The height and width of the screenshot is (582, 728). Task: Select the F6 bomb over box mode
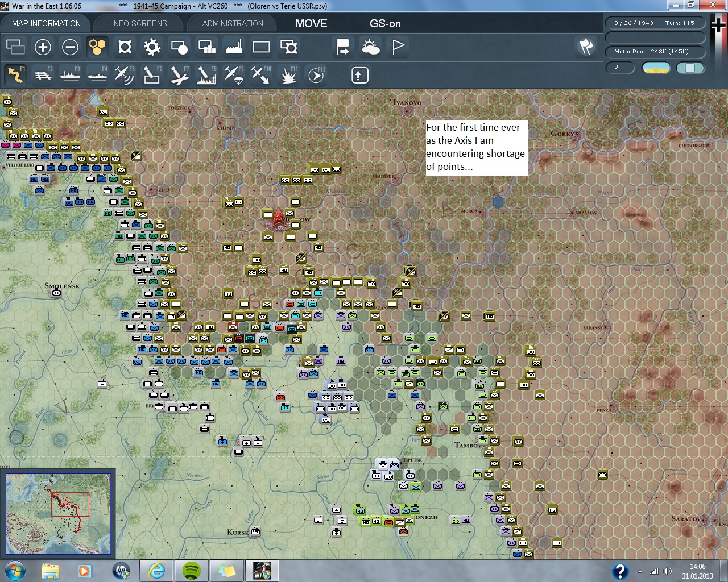152,75
